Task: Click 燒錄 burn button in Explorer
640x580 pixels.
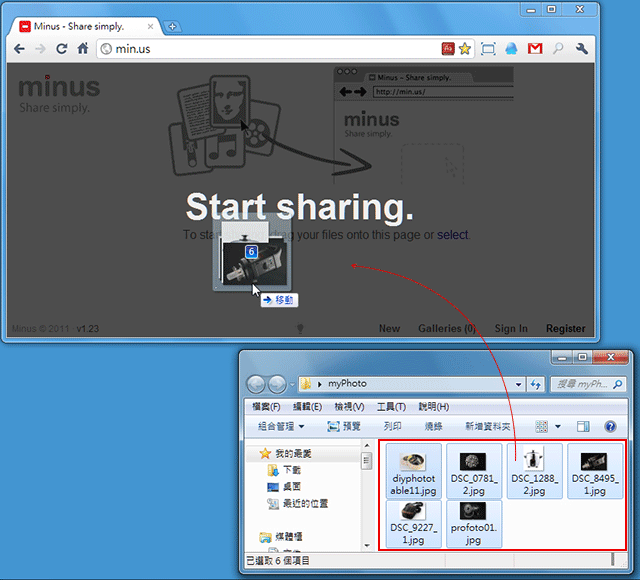Action: pyautogui.click(x=433, y=427)
